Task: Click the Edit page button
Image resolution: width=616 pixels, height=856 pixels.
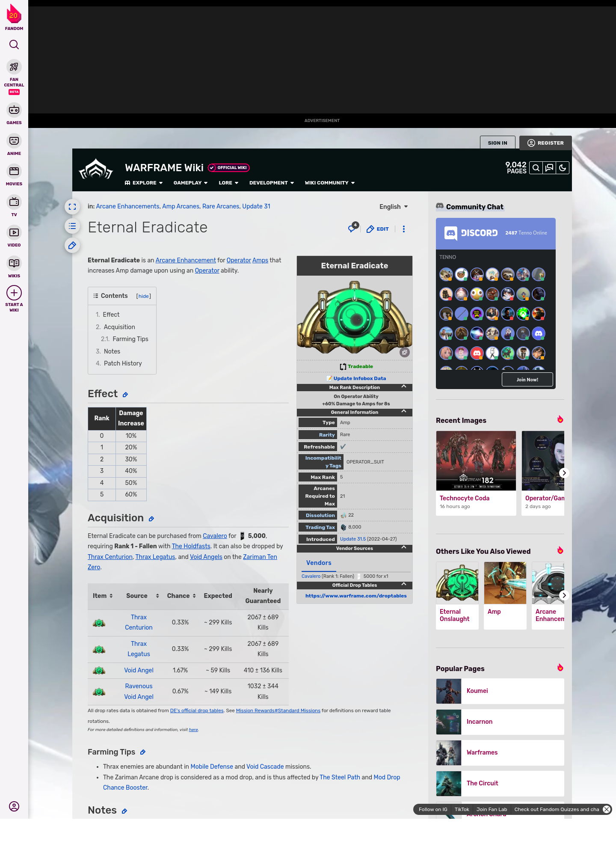Action: 378,229
